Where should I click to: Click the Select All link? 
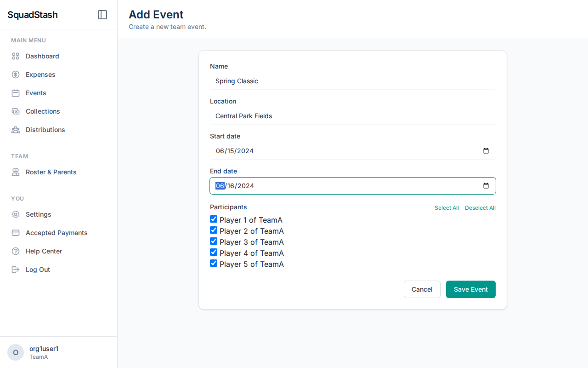pos(447,207)
